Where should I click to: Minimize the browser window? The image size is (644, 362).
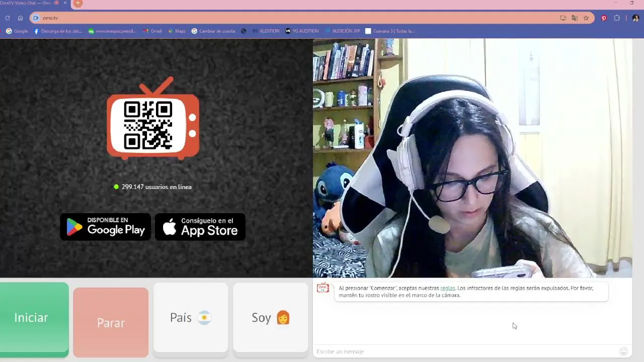615,3
